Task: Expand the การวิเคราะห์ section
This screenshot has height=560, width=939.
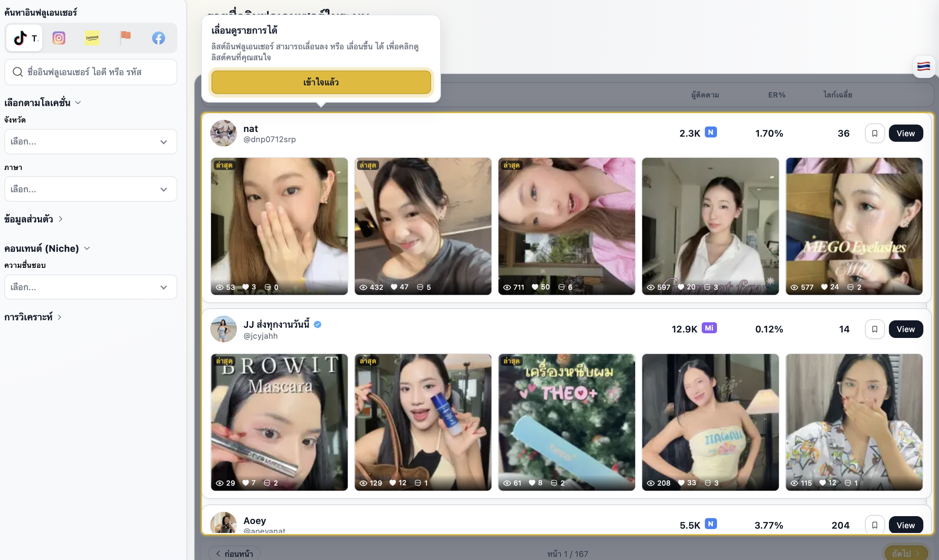Action: tap(33, 317)
